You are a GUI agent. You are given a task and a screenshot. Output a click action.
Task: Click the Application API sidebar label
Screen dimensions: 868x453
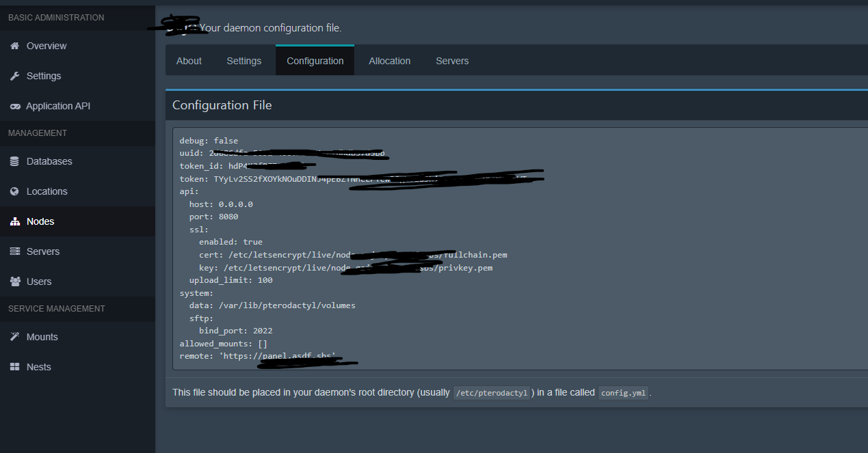(x=58, y=106)
